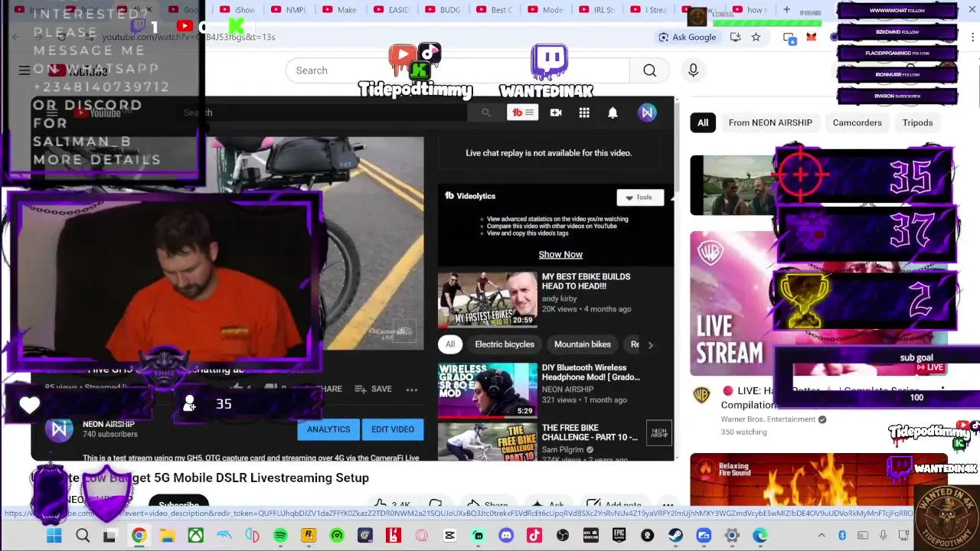The height and width of the screenshot is (551, 980).
Task: Open Windows Start menu
Action: click(x=54, y=536)
